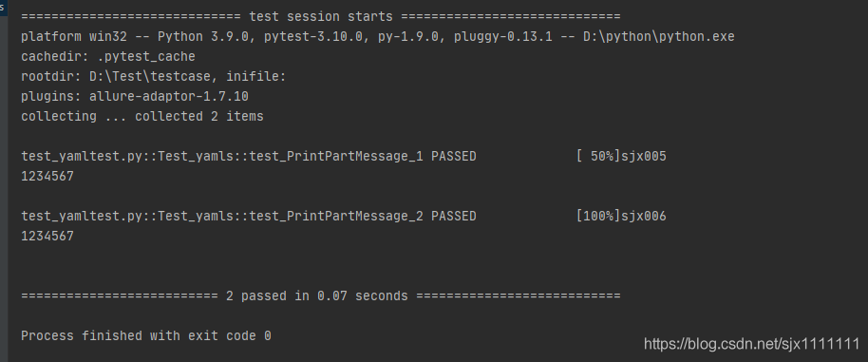Click Process finished with exit code 0
The width and height of the screenshot is (868, 362).
pos(146,335)
